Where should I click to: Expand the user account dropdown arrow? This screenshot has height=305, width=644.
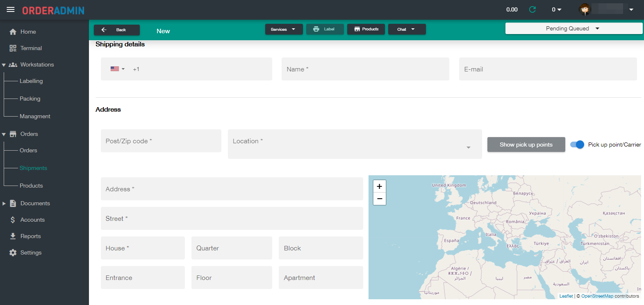coord(631,9)
